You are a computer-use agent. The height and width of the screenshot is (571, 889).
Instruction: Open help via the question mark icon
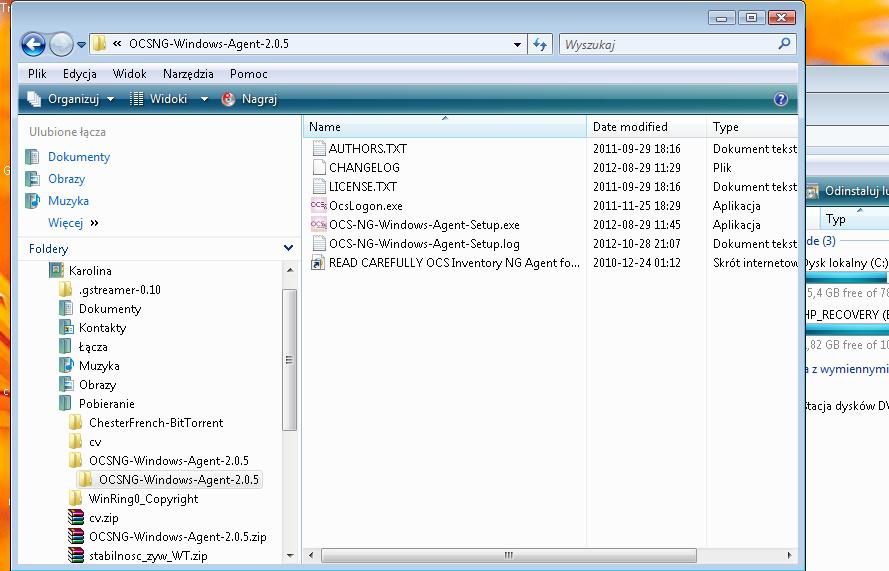coord(781,99)
